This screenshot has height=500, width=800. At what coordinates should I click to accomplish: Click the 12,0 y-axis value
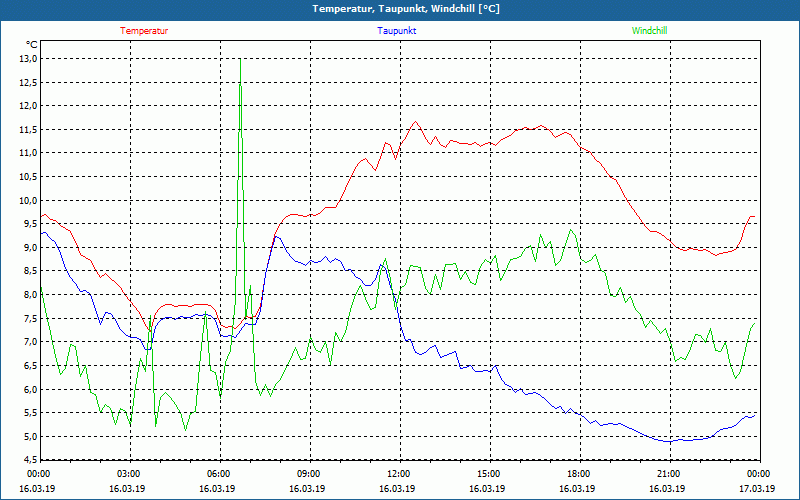coord(28,106)
